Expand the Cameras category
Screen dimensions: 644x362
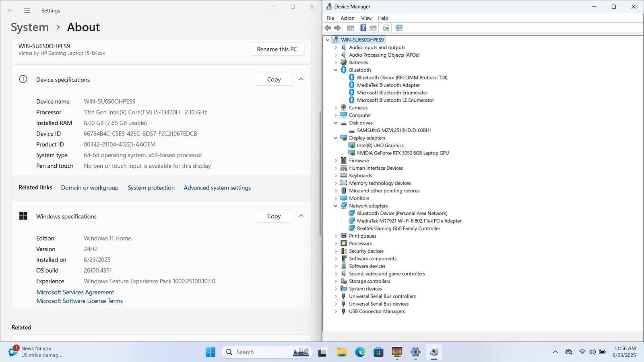336,108
